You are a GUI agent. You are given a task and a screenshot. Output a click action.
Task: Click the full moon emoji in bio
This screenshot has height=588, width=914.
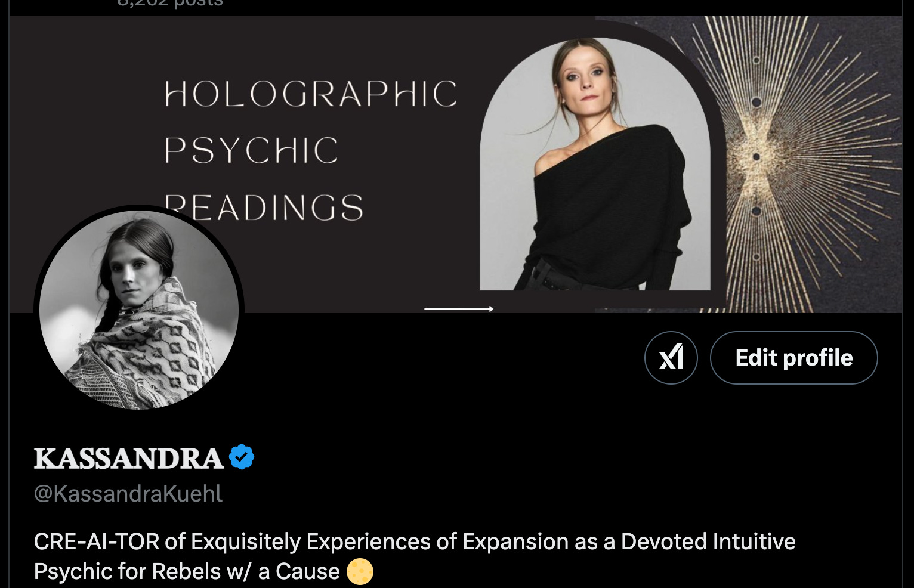(360, 571)
